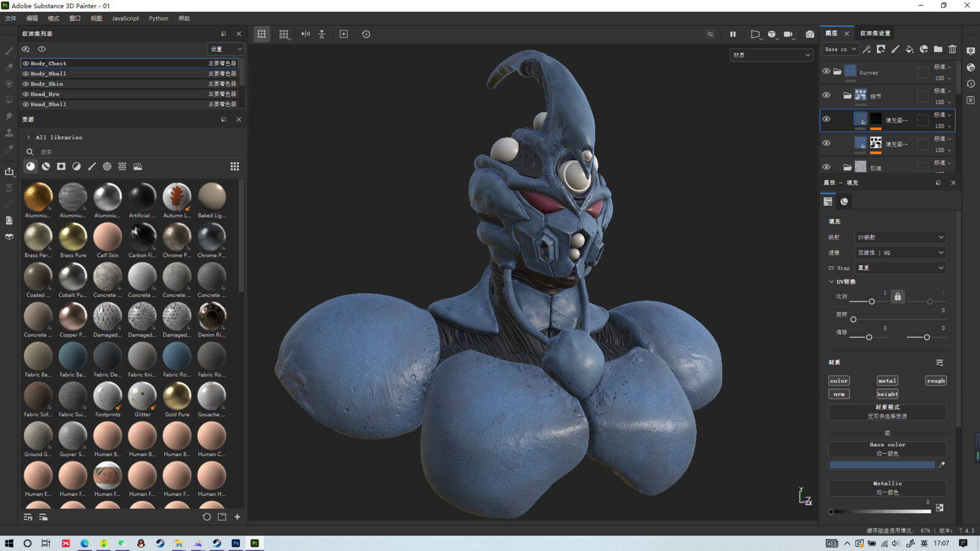The width and height of the screenshot is (980, 551).
Task: Open the JavaScript menu
Action: 125,18
